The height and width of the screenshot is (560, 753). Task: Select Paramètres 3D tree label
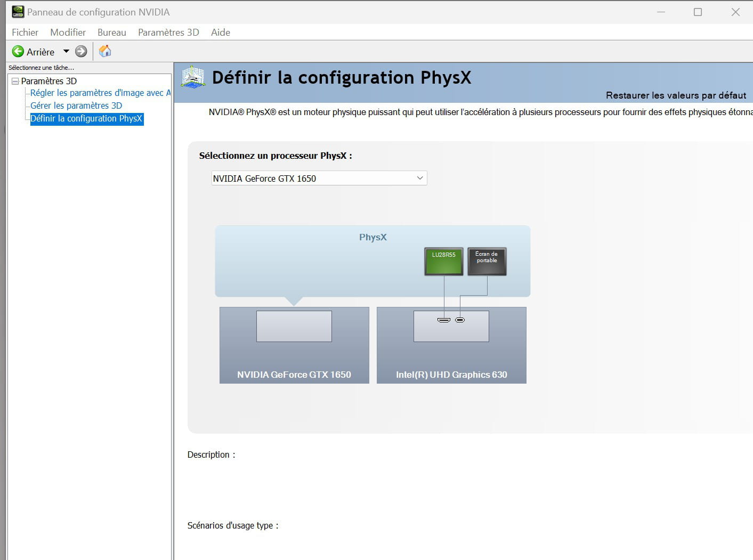(49, 81)
